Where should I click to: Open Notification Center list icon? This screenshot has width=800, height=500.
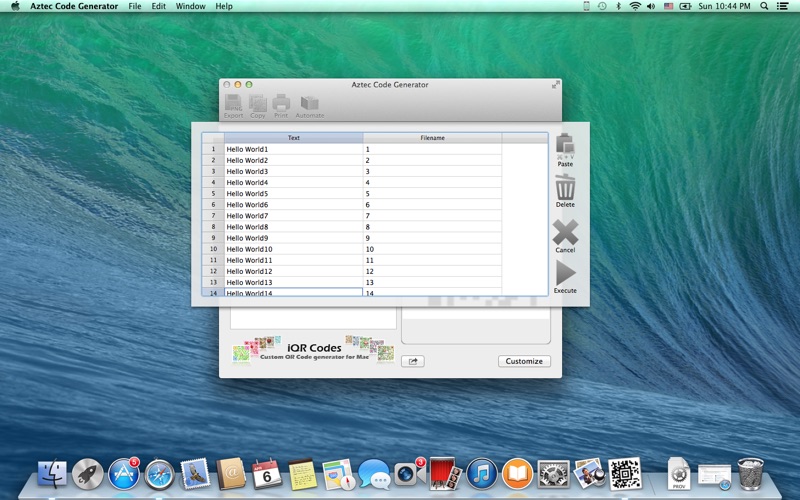pyautogui.click(x=782, y=6)
